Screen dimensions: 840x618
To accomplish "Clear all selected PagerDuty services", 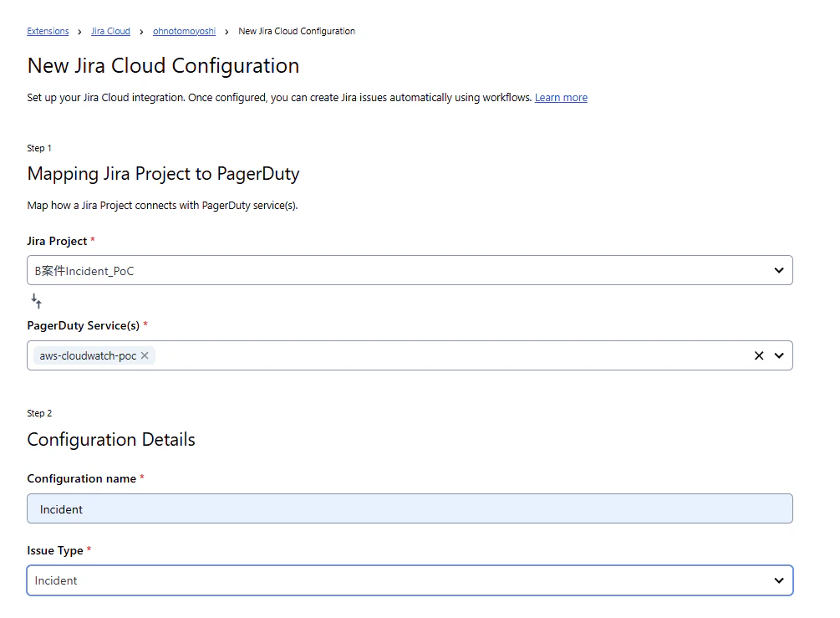I will (759, 355).
